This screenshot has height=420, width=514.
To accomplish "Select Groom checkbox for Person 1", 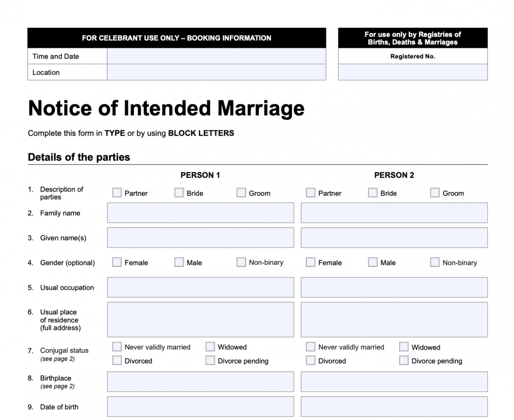I will click(x=242, y=193).
